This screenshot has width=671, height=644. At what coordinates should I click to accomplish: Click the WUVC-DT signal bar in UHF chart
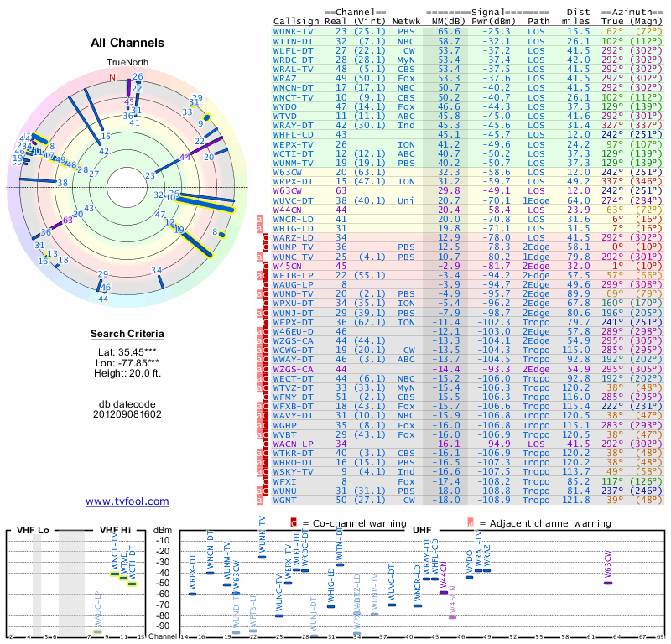pyautogui.click(x=392, y=605)
